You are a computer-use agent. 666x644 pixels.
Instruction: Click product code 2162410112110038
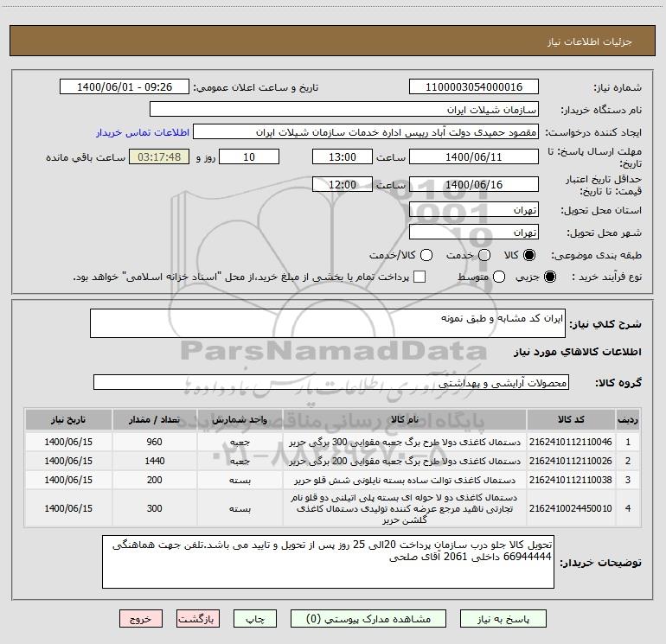(x=571, y=480)
